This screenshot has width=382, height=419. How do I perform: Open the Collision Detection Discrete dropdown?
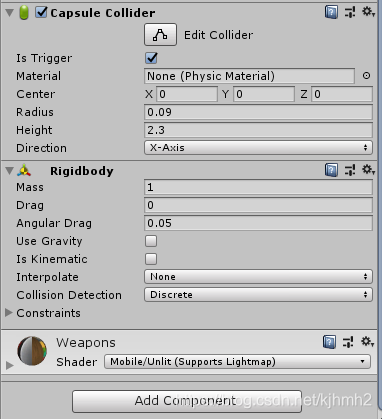[258, 295]
